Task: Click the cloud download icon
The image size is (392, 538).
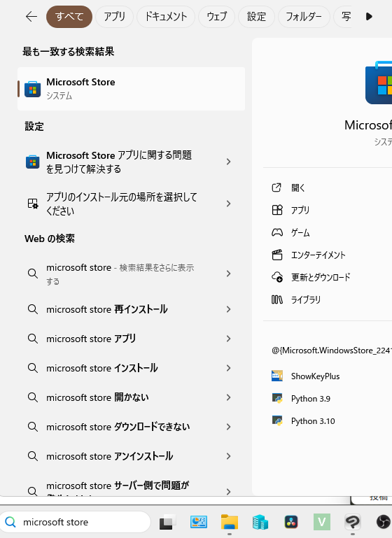Action: click(277, 277)
